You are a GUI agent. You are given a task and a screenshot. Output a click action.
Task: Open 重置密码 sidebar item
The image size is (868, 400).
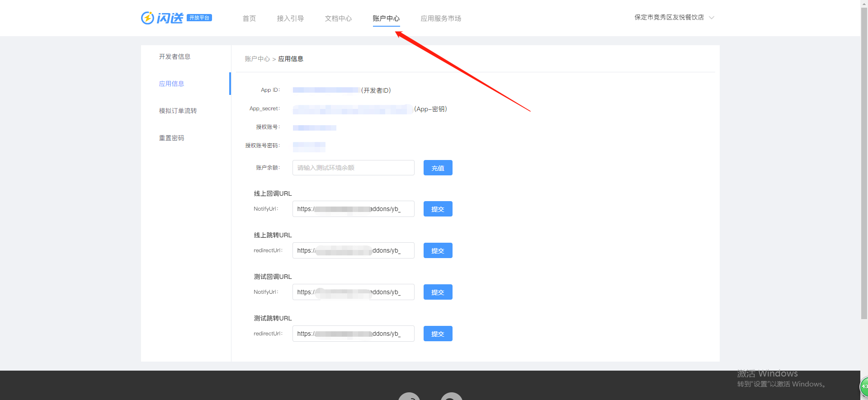[x=171, y=138]
